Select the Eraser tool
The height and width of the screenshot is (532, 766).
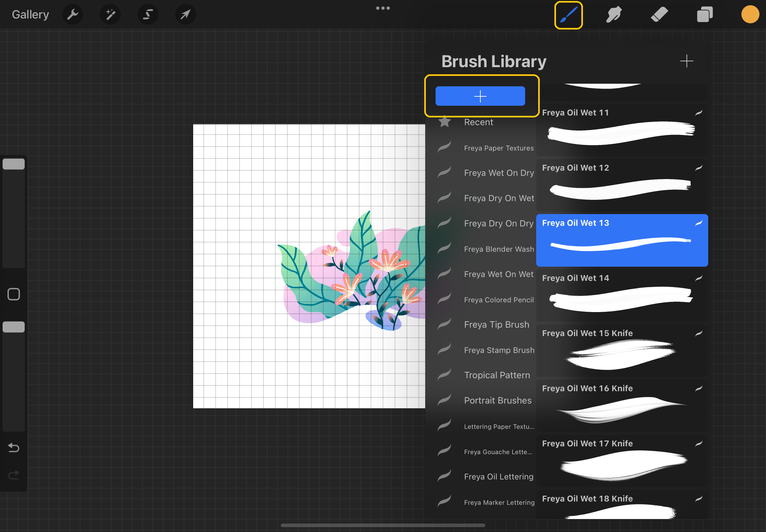coord(659,14)
